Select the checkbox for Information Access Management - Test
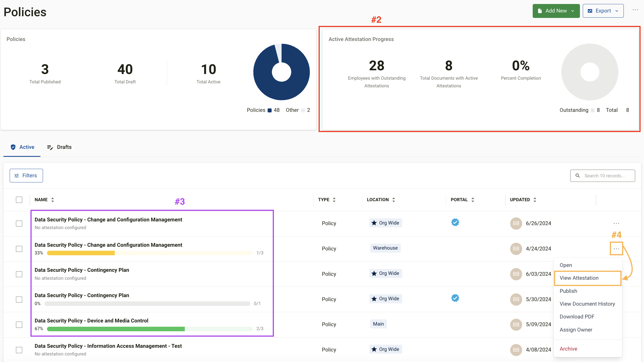 19,350
